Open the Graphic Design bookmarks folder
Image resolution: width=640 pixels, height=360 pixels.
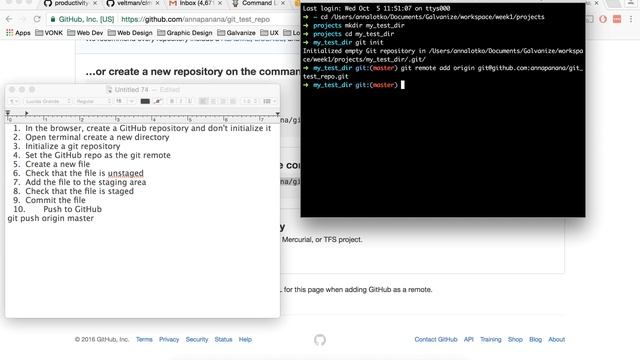pos(184,33)
